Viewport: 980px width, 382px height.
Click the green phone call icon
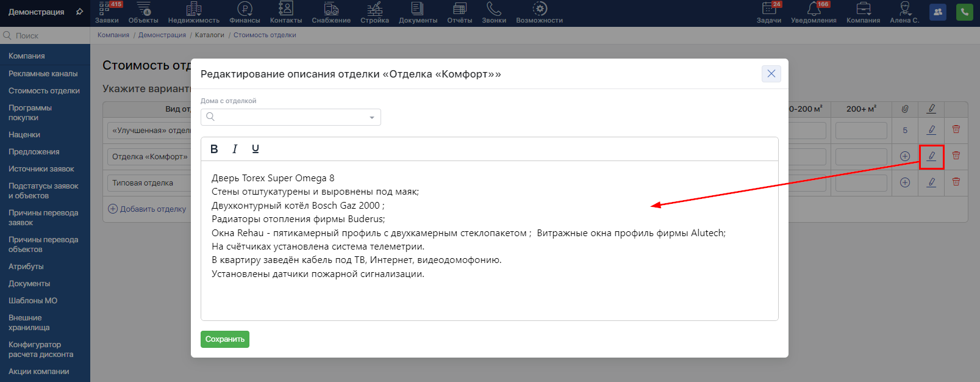(965, 12)
